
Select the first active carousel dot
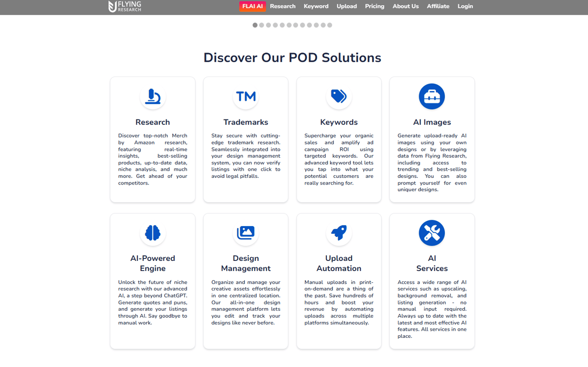point(255,25)
